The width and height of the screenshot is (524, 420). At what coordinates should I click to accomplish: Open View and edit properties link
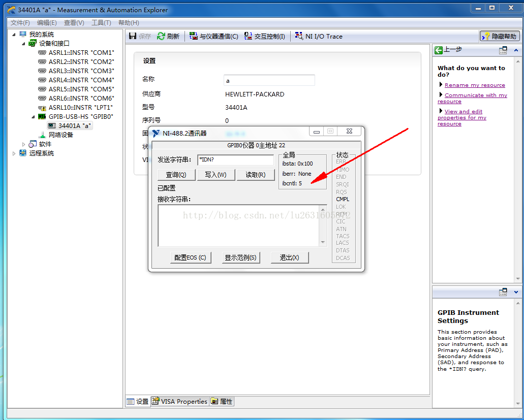462,117
